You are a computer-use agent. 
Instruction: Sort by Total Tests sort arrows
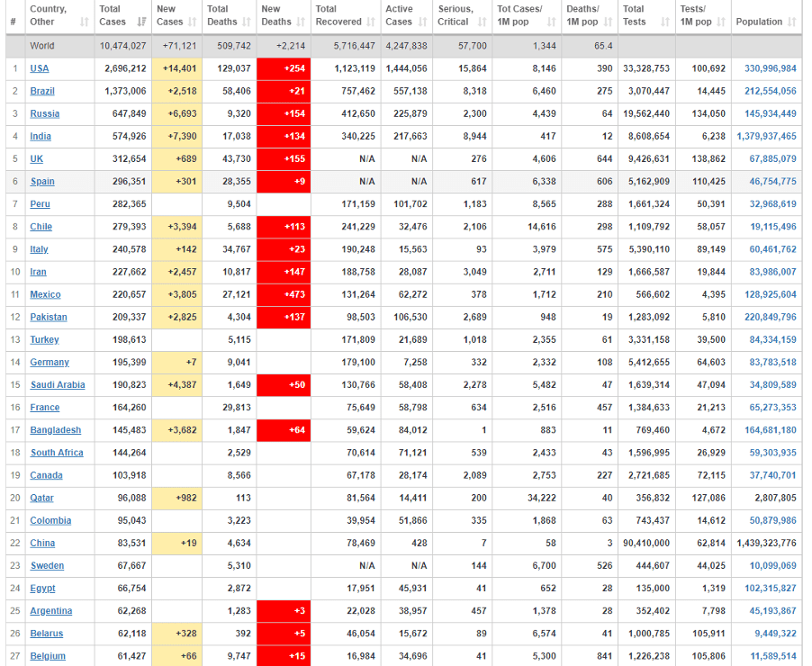click(665, 22)
